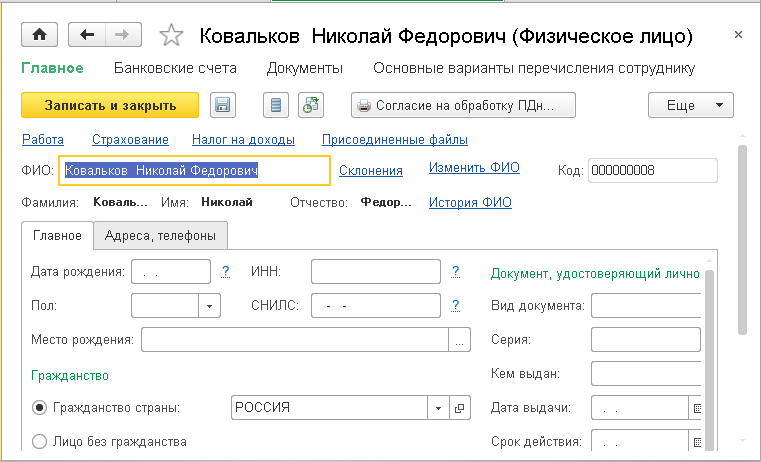761x462 pixels.
Task: Click the report icon with green arrow
Action: coord(311,105)
